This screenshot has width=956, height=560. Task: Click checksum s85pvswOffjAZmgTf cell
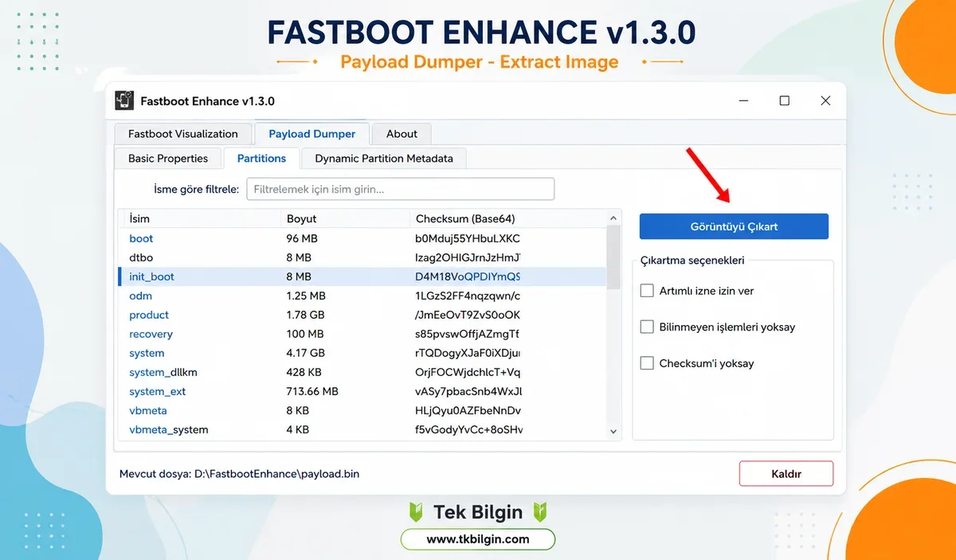pyautogui.click(x=468, y=334)
